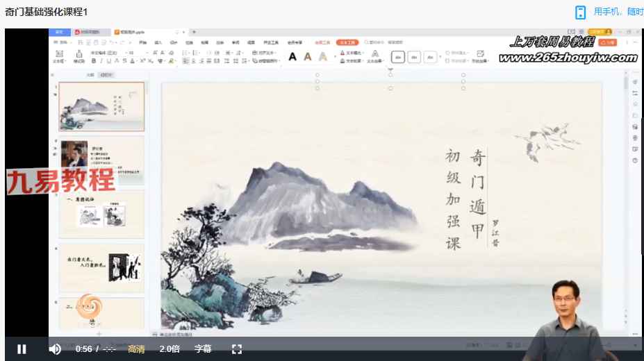
Task: Apply the black WordArt A style
Action: pyautogui.click(x=292, y=56)
